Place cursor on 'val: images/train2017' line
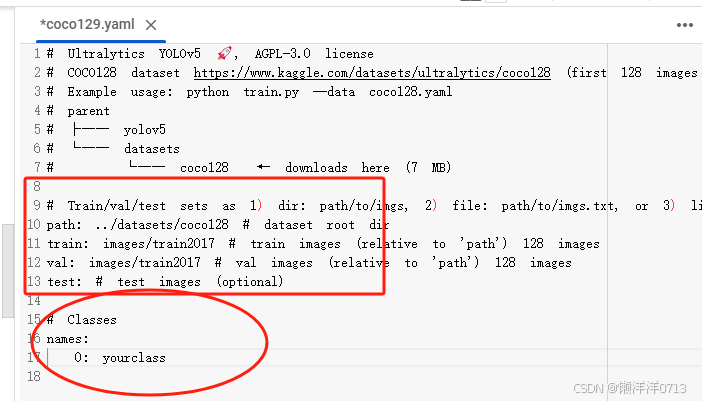This screenshot has height=401, width=702. [x=309, y=262]
